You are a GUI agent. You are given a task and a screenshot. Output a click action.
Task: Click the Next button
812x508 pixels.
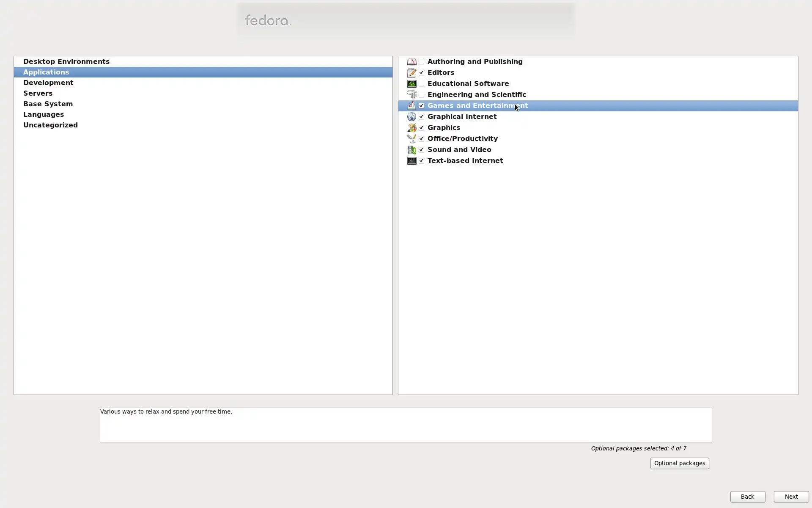791,497
